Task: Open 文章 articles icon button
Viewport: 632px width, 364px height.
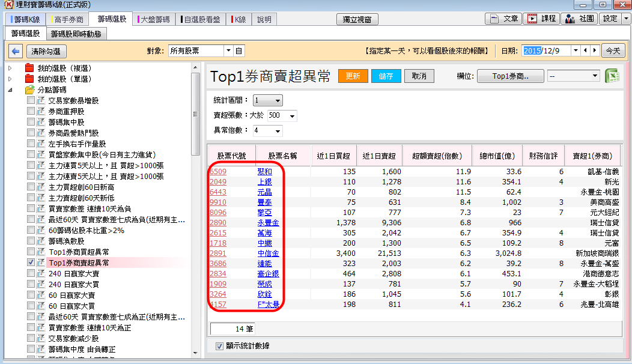Action: coord(503,19)
